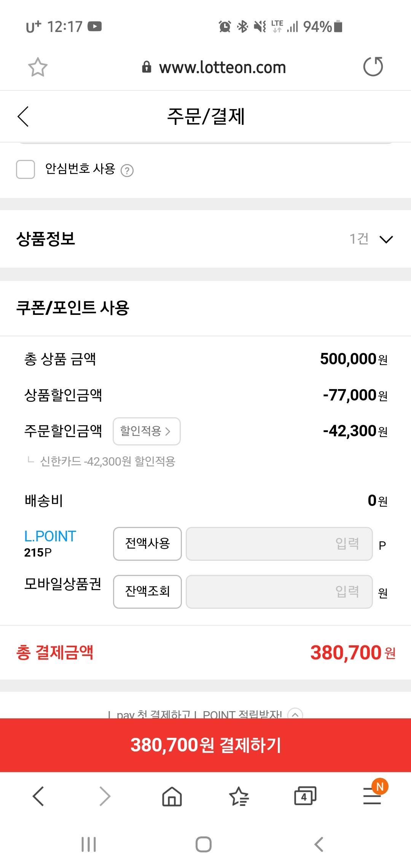Focus the L.POINT amount input field
Screen dimensions: 411x868
[x=279, y=544]
